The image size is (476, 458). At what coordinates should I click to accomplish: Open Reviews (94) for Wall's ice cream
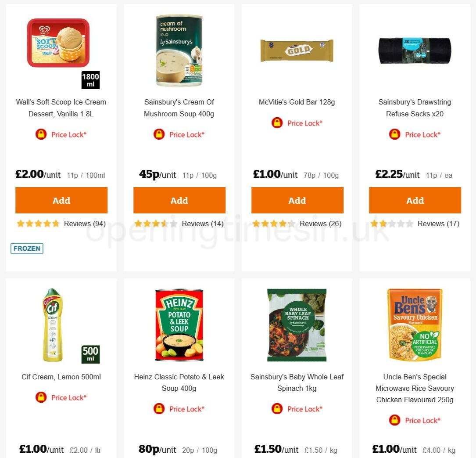point(84,224)
